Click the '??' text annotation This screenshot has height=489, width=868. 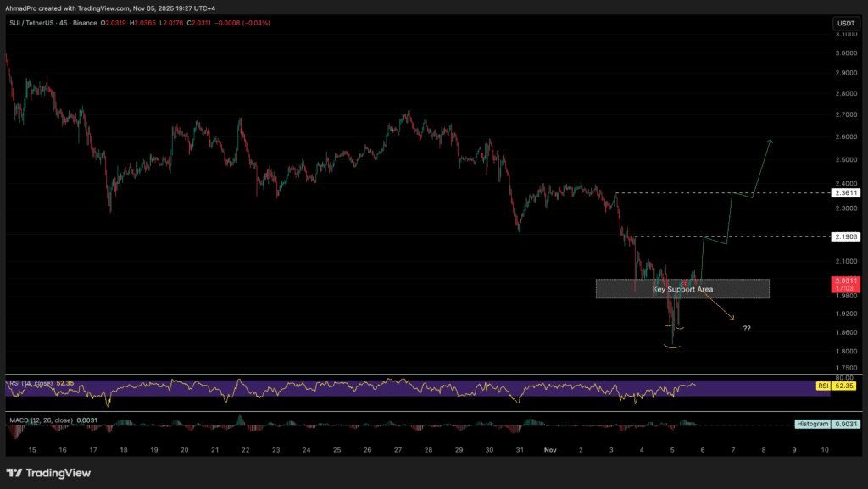746,328
